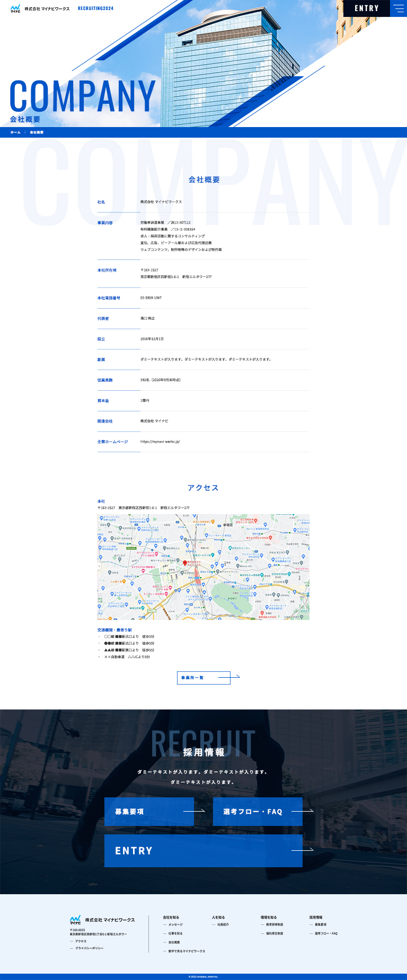Click the 従業員数 row label
Image resolution: width=407 pixels, height=980 pixels.
point(105,380)
